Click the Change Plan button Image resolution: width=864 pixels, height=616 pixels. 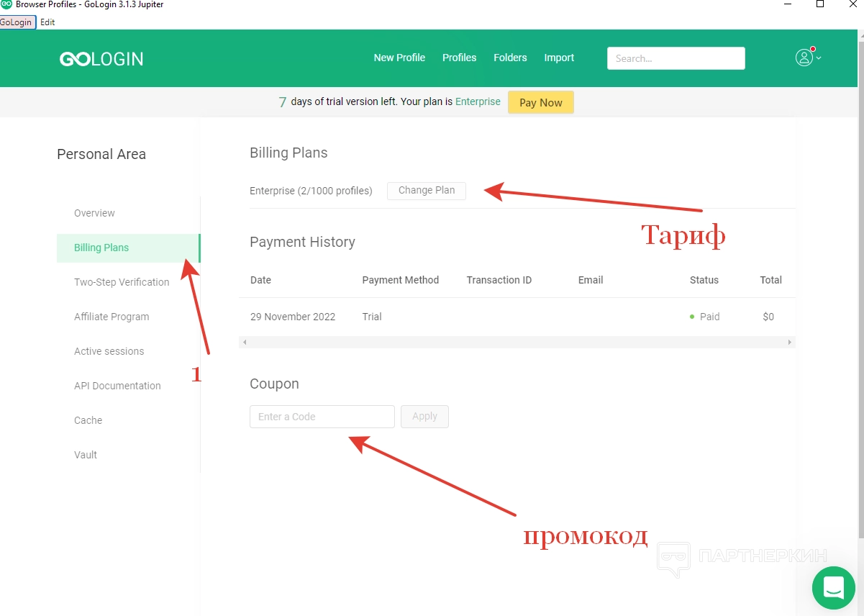pyautogui.click(x=427, y=191)
